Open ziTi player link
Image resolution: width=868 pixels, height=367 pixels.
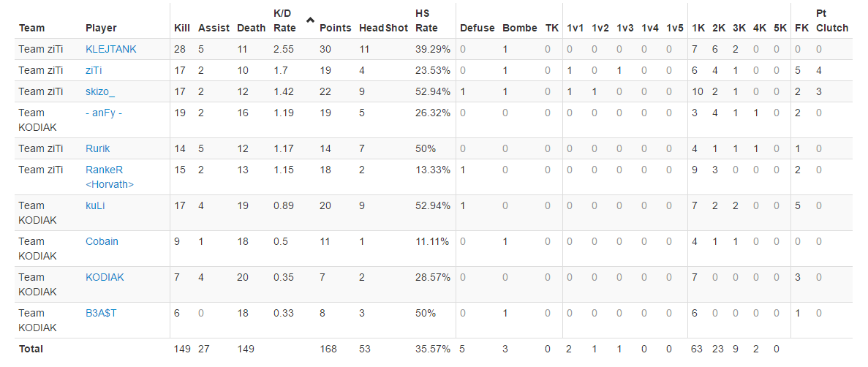pyautogui.click(x=94, y=70)
